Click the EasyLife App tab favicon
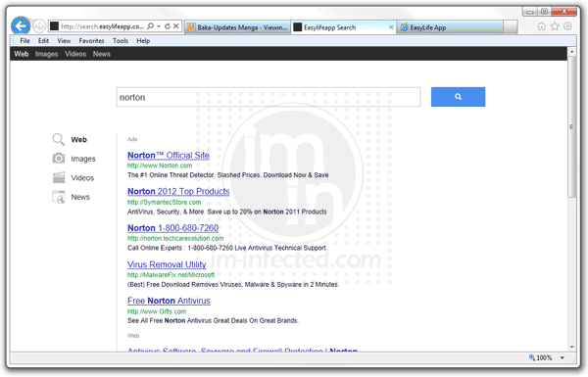The height and width of the screenshot is (377, 588). click(404, 27)
